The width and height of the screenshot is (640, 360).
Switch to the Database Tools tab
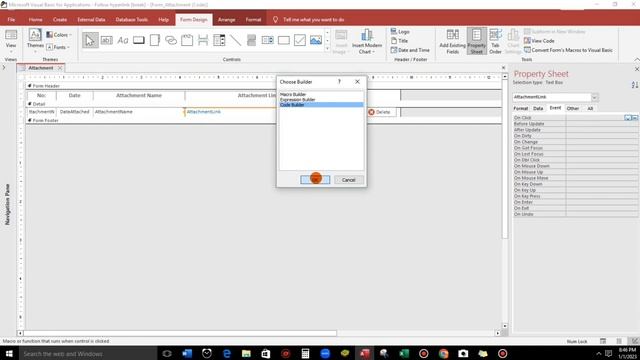pos(131,20)
